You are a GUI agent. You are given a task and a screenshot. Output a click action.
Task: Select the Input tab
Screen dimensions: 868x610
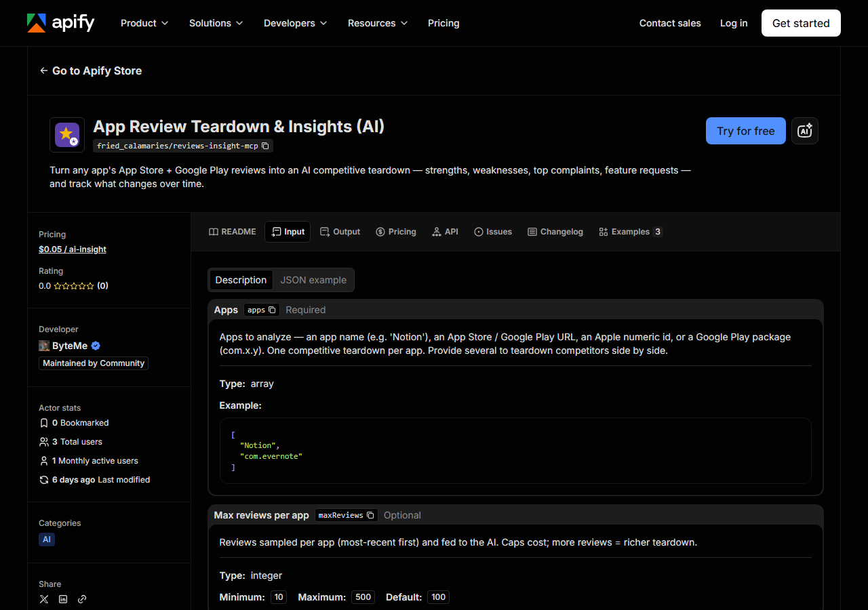coord(288,232)
